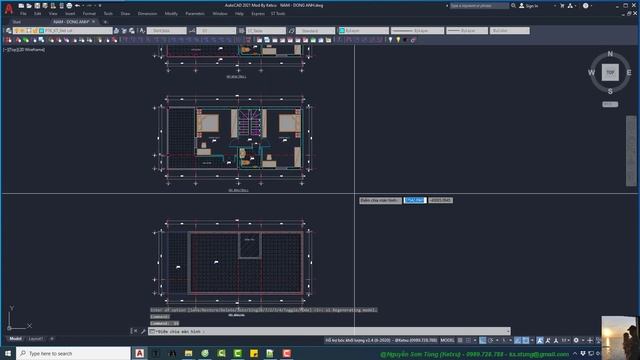Toggle annotation visibility in status bar

point(540,340)
